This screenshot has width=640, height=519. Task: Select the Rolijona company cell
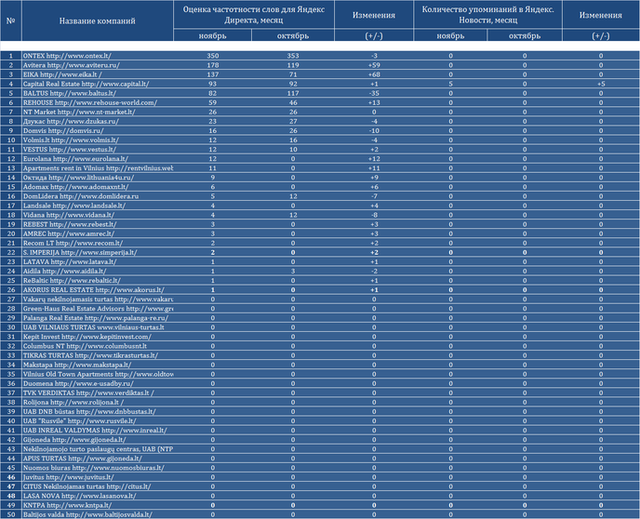pos(97,402)
